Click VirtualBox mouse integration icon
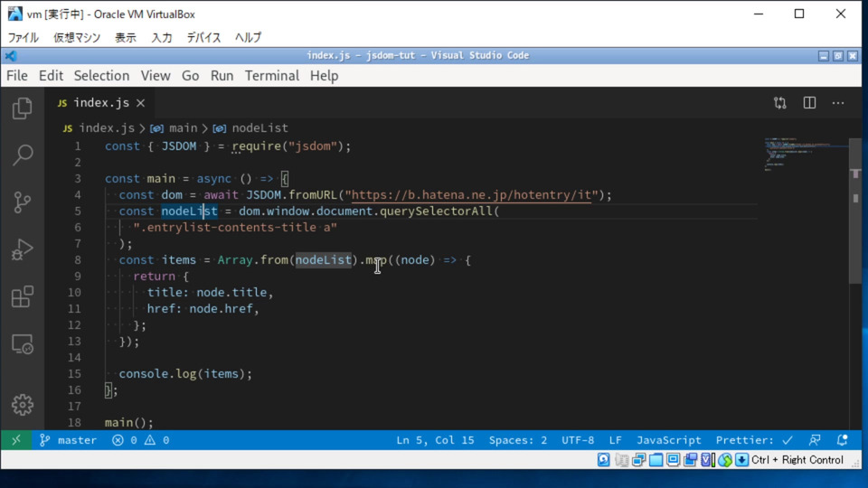 coord(724,460)
